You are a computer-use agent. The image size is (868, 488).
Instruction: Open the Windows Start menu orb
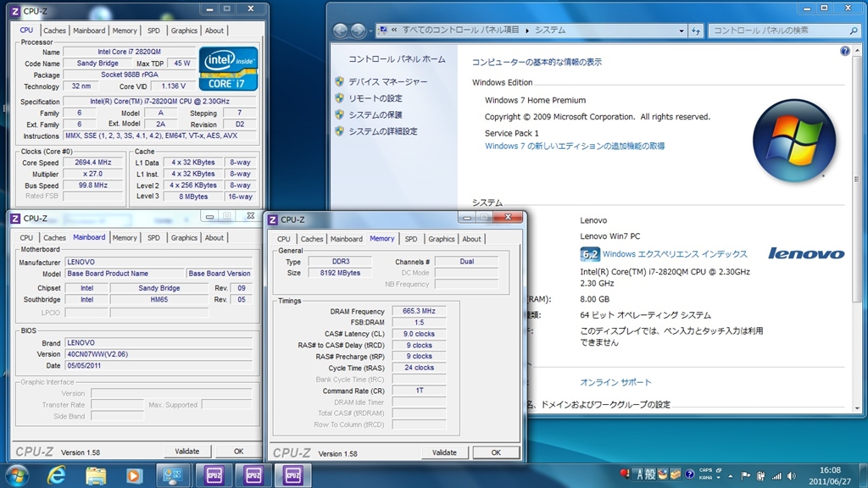tap(17, 475)
